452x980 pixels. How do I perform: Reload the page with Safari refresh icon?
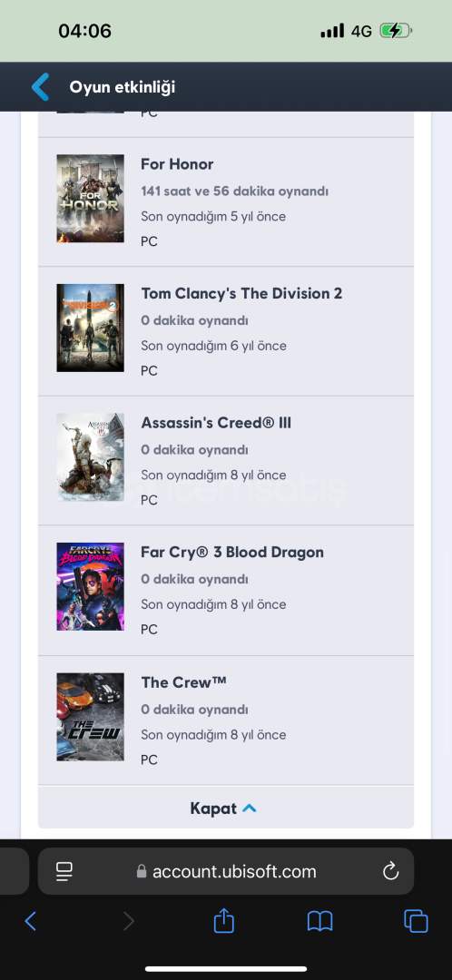coord(390,870)
